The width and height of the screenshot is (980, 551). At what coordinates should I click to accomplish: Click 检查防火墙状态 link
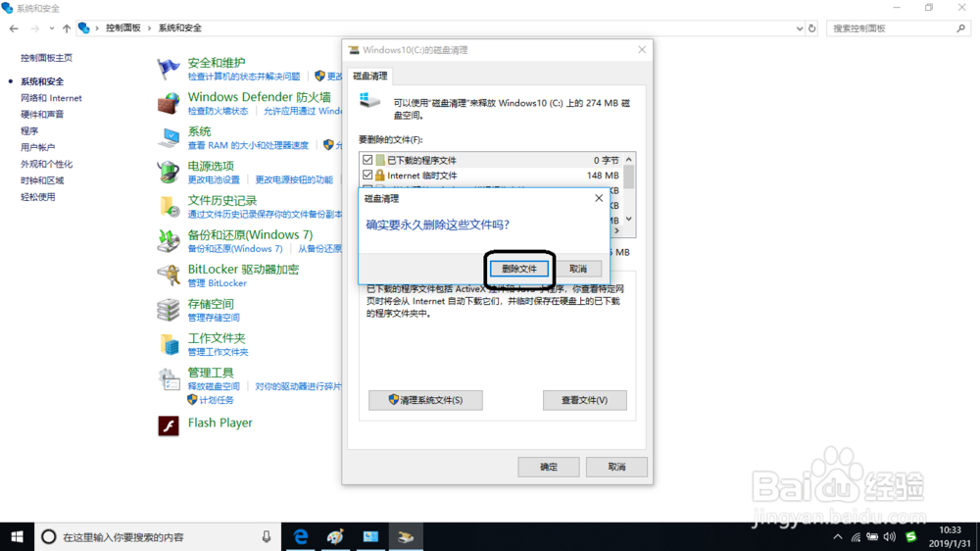pos(218,111)
